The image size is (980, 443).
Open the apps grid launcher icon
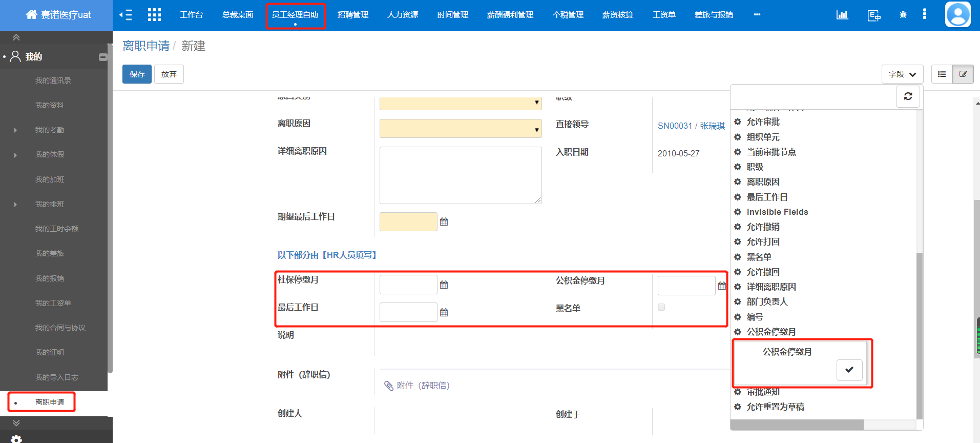click(x=154, y=15)
